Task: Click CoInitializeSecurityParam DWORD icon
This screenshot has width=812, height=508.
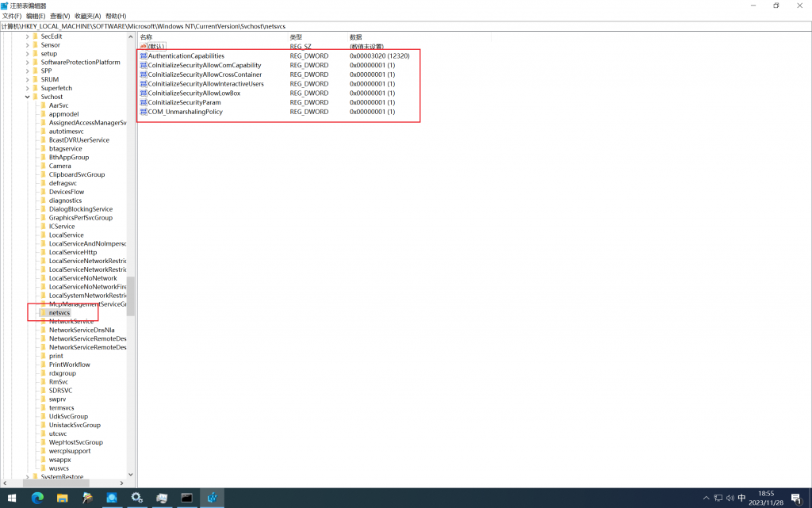Action: [144, 102]
